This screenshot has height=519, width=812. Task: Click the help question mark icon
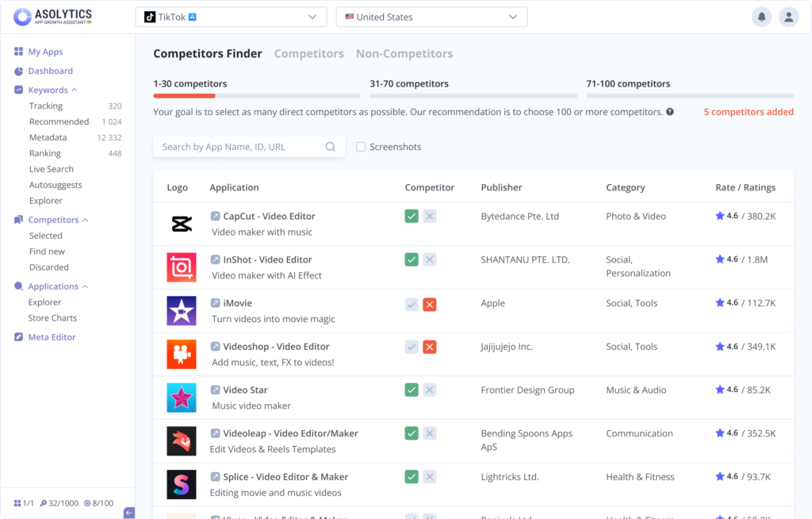[669, 112]
